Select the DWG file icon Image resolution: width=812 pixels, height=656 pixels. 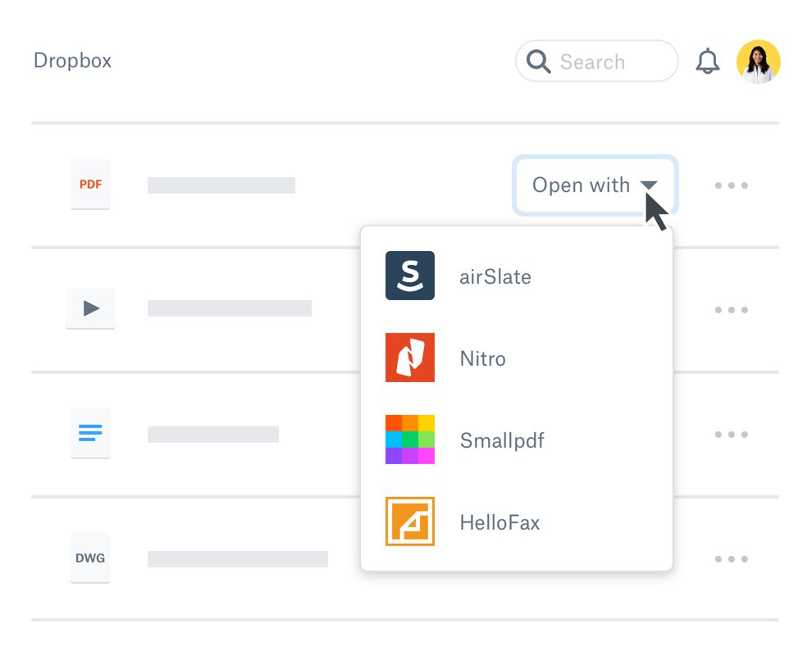(90, 558)
